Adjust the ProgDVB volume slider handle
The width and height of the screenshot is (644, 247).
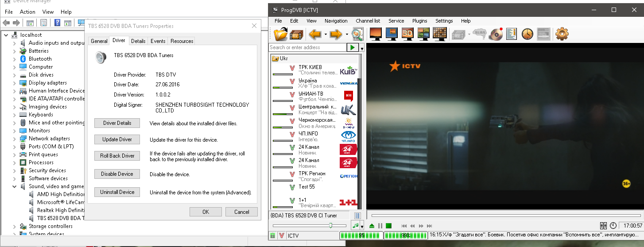(x=331, y=226)
